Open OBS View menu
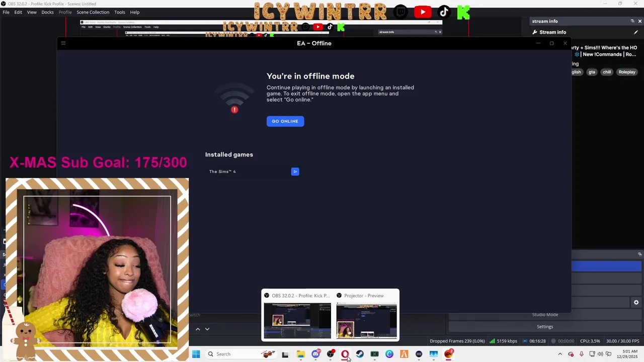The image size is (644, 362). point(32,12)
